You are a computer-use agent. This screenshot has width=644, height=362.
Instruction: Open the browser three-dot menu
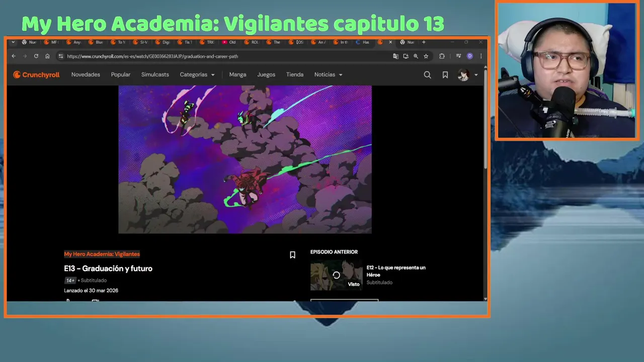[x=481, y=56]
